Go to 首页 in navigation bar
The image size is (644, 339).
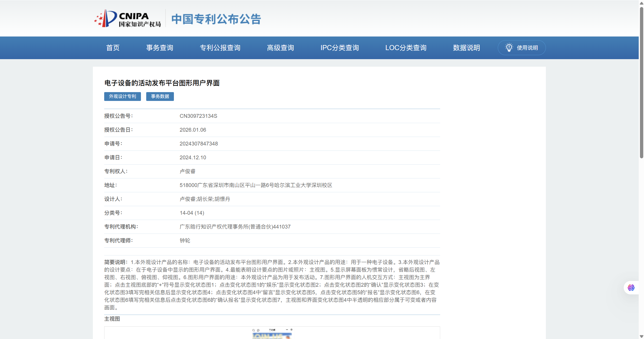click(113, 48)
